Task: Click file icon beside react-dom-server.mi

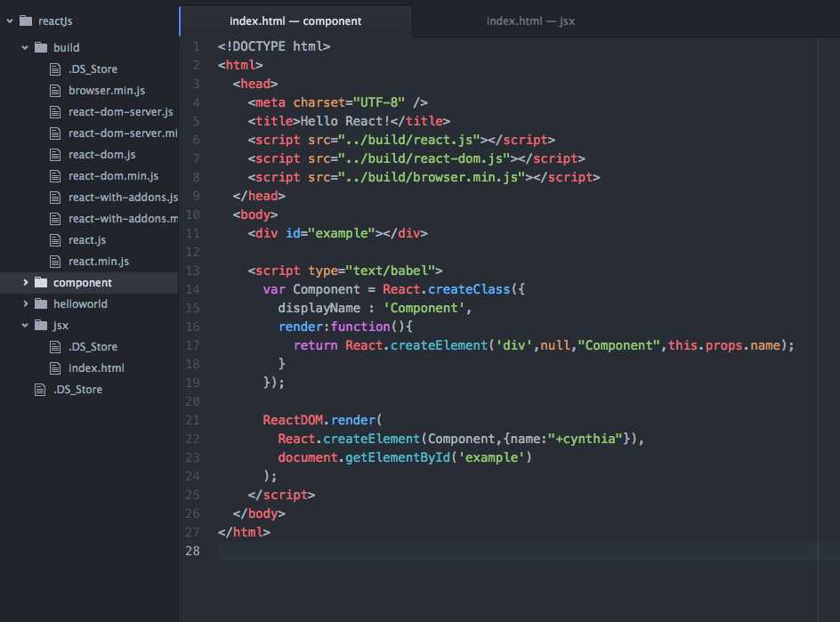Action: pyautogui.click(x=55, y=133)
